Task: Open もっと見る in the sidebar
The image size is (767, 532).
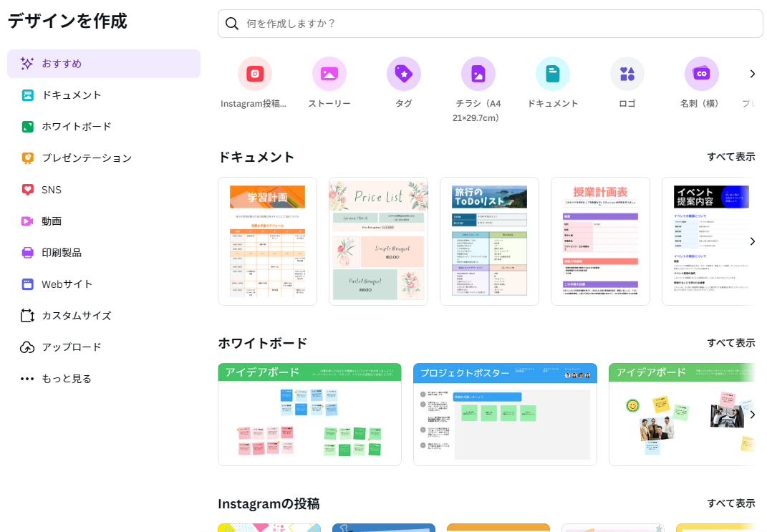Action: tap(66, 379)
